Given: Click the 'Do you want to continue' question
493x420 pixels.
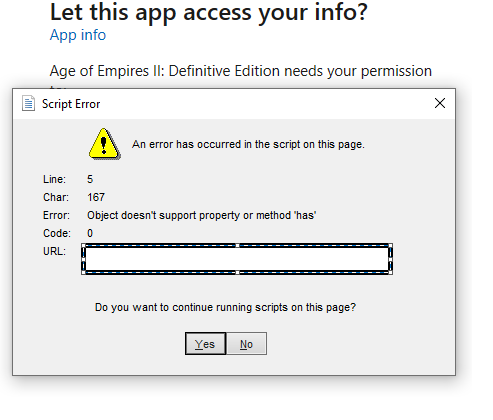Looking at the screenshot, I should 225,307.
